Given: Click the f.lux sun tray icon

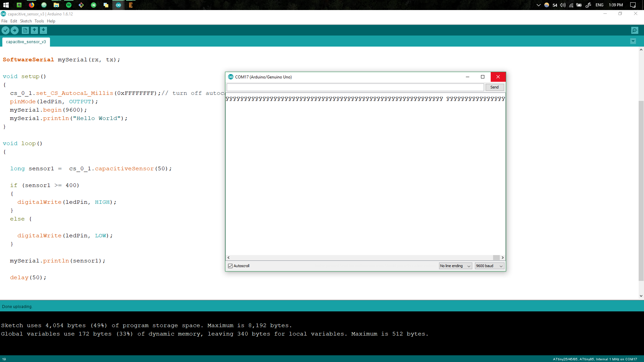Looking at the screenshot, I should [547, 5].
